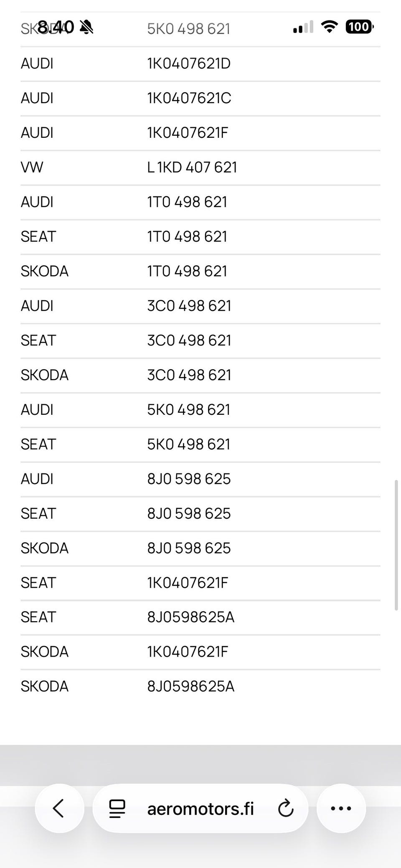Tap AUDI part 3C0 498 621
The width and height of the screenshot is (401, 868).
tap(189, 306)
